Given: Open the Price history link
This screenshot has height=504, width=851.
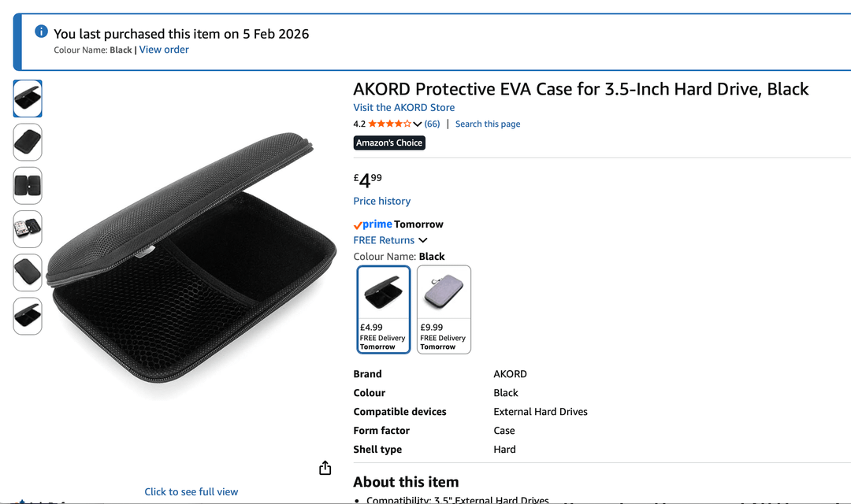Looking at the screenshot, I should (x=381, y=201).
